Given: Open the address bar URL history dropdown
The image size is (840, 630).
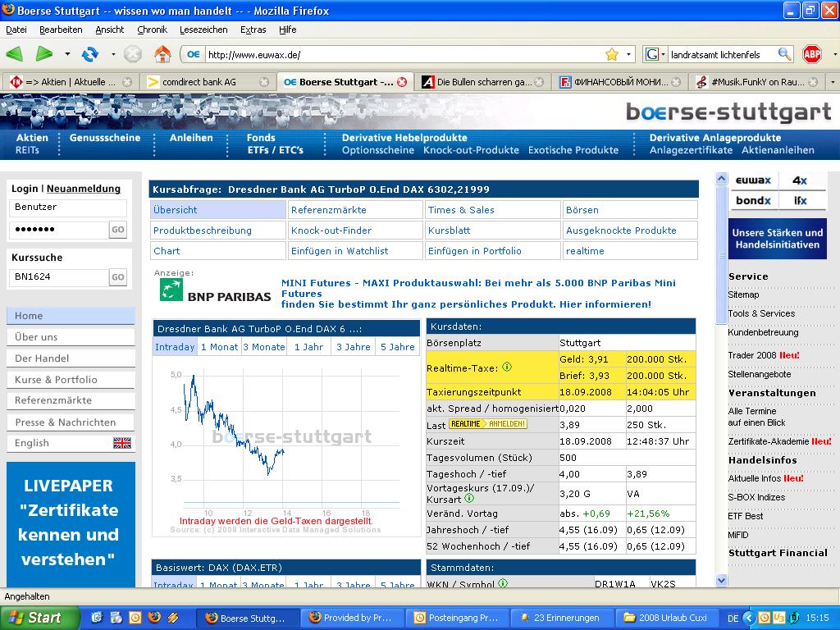Looking at the screenshot, I should point(628,54).
